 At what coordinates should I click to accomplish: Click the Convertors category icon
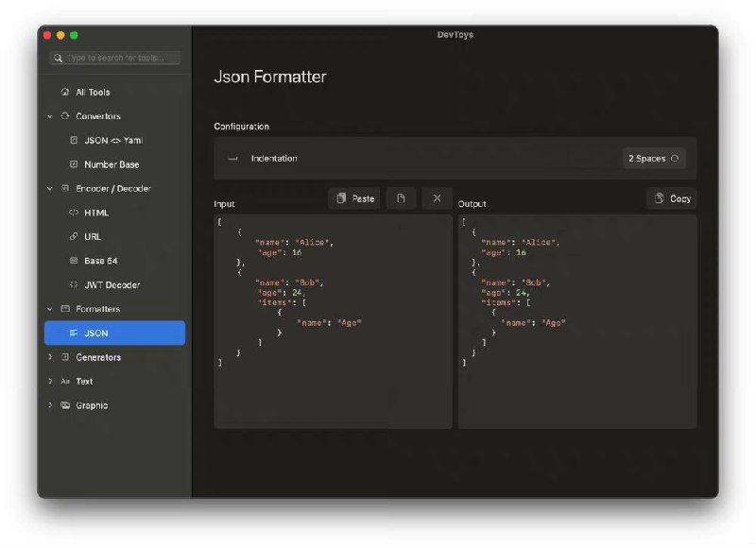coord(65,116)
